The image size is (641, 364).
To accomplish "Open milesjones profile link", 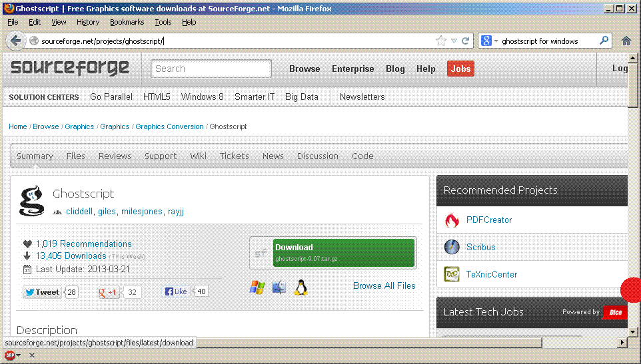I will (x=142, y=212).
